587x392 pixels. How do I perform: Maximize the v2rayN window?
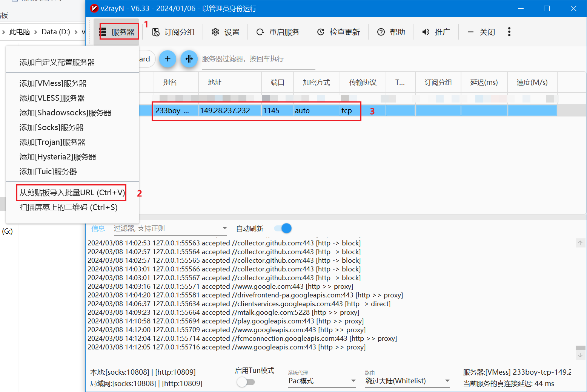pyautogui.click(x=547, y=8)
